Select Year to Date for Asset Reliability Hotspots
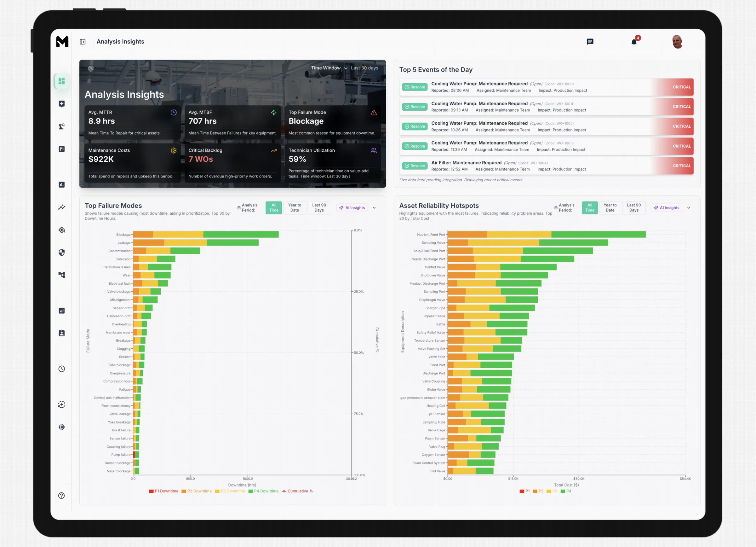Viewport: 756px width, 547px height. pos(610,207)
